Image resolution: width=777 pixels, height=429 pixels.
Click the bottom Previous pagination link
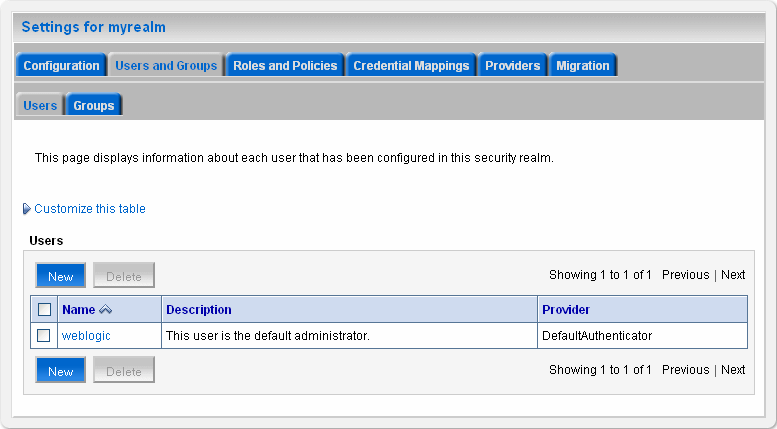[686, 370]
